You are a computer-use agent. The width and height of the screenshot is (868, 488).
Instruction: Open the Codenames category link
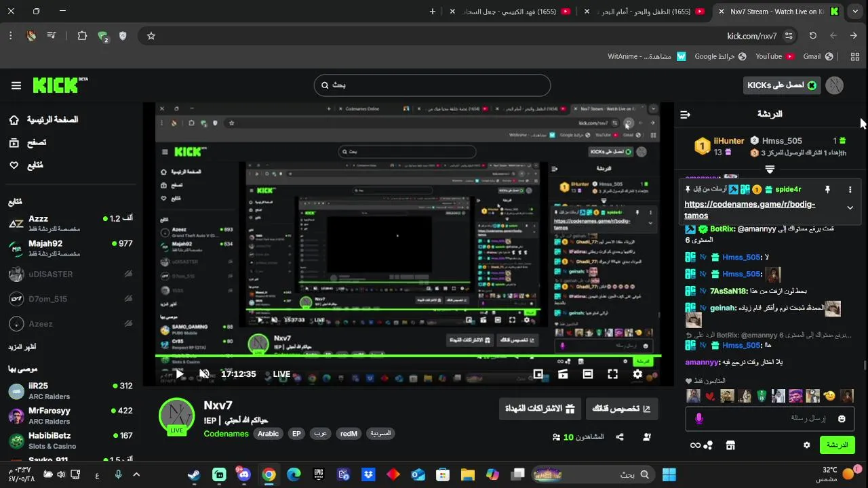226,434
